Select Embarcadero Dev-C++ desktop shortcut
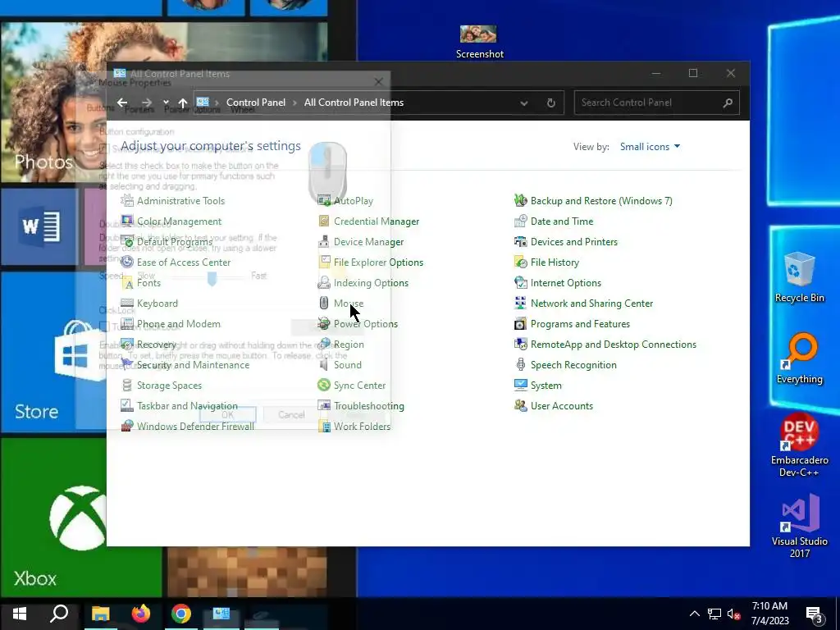Screen dimensions: 840x630 click(799, 445)
